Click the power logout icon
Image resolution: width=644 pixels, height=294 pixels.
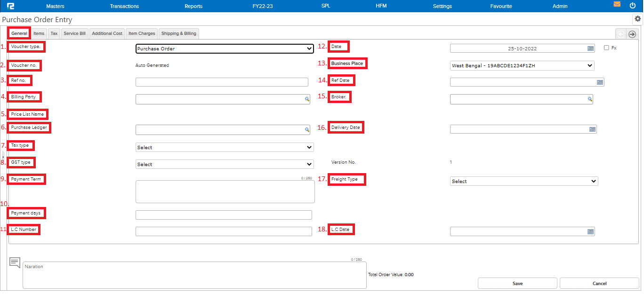(x=632, y=6)
